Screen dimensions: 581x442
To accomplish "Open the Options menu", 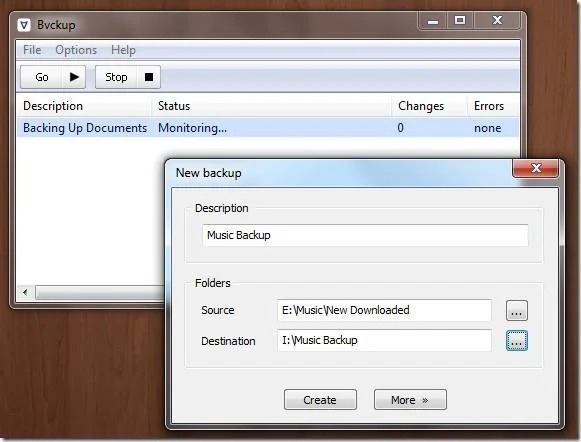I will coord(76,50).
